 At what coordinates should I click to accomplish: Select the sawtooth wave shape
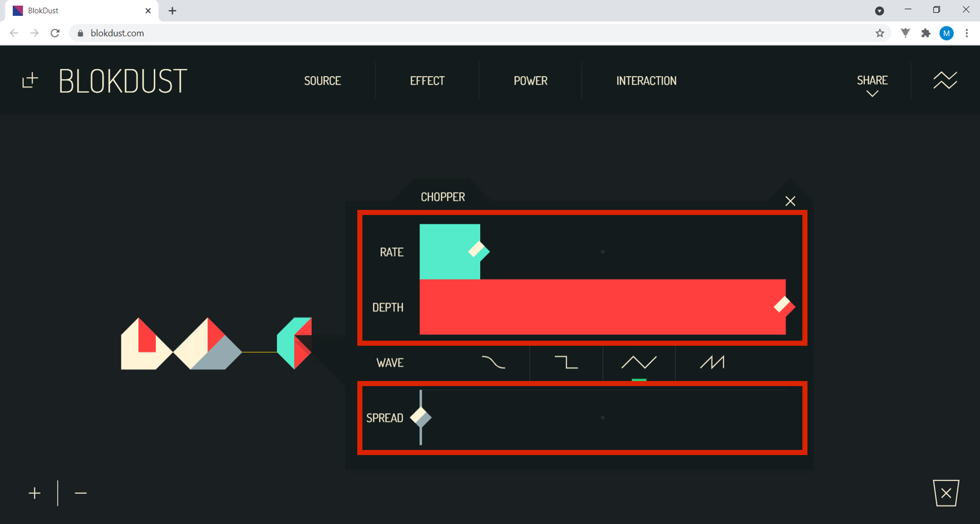712,363
